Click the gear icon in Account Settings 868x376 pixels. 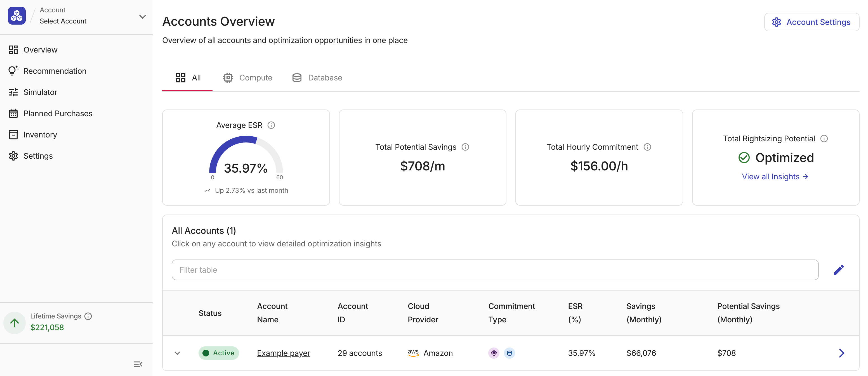tap(776, 22)
